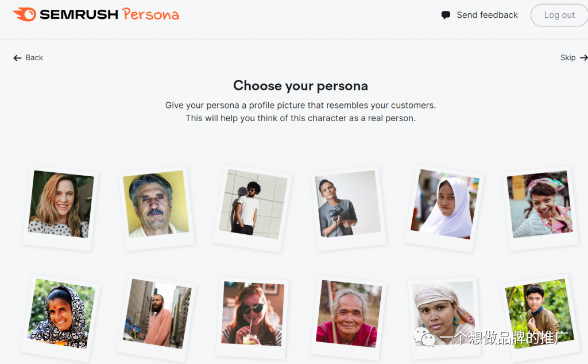Image resolution: width=588 pixels, height=364 pixels.
Task: Pick the young man among green foliage
Action: tap(538, 313)
